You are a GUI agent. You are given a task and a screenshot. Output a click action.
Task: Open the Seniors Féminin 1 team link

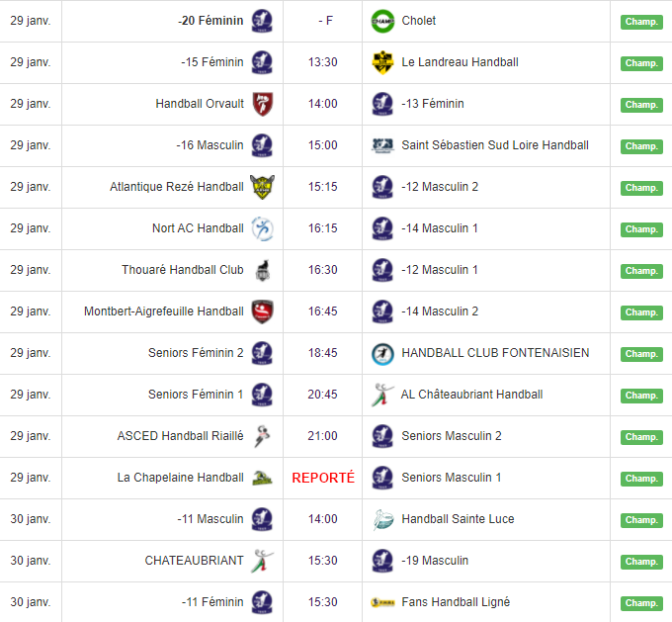pyautogui.click(x=196, y=395)
